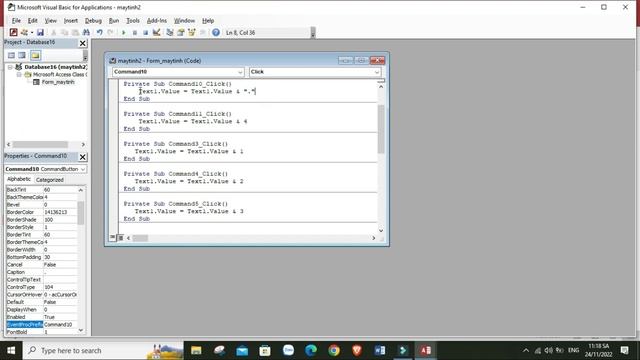Open the Window menu
Viewport: 640px width, 360px height.
184,20
